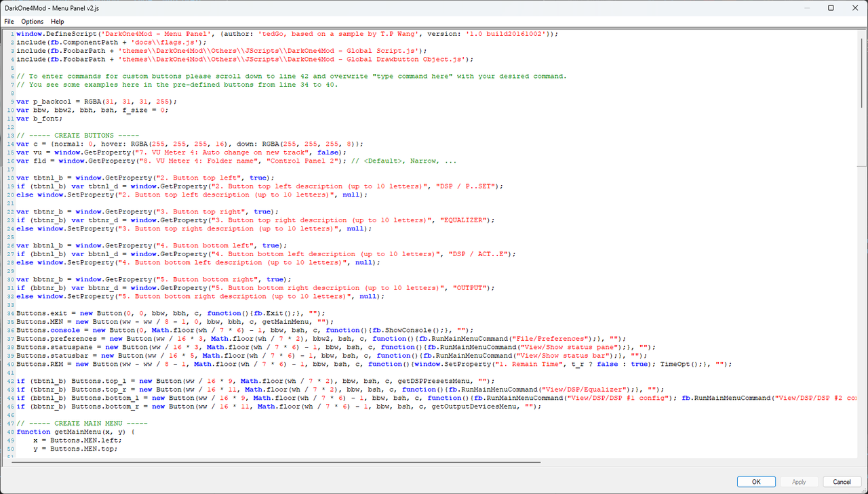
Task: Cancel the Menu Panel editor
Action: 842,481
